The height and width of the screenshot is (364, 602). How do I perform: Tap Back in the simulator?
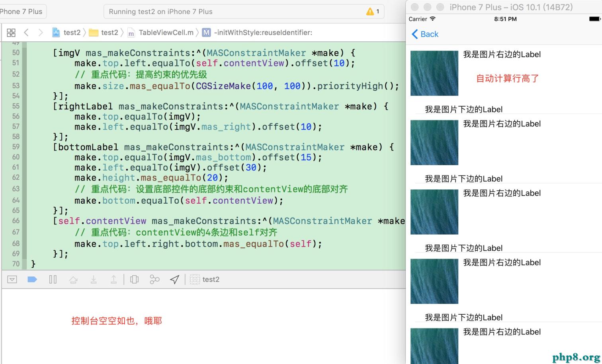(x=425, y=34)
